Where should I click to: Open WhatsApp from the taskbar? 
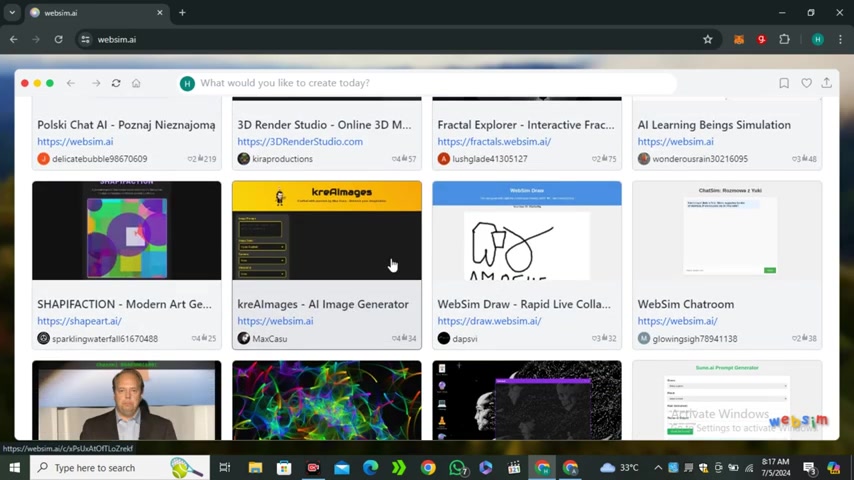click(x=458, y=467)
